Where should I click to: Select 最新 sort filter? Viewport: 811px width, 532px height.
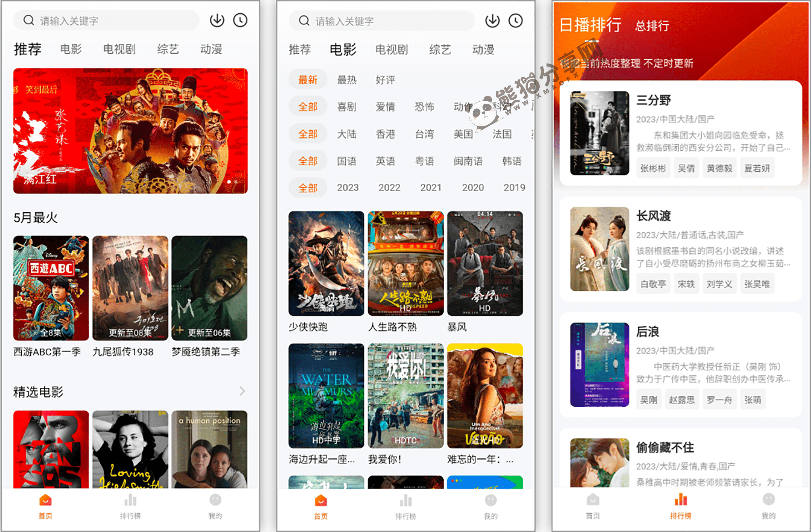point(308,80)
